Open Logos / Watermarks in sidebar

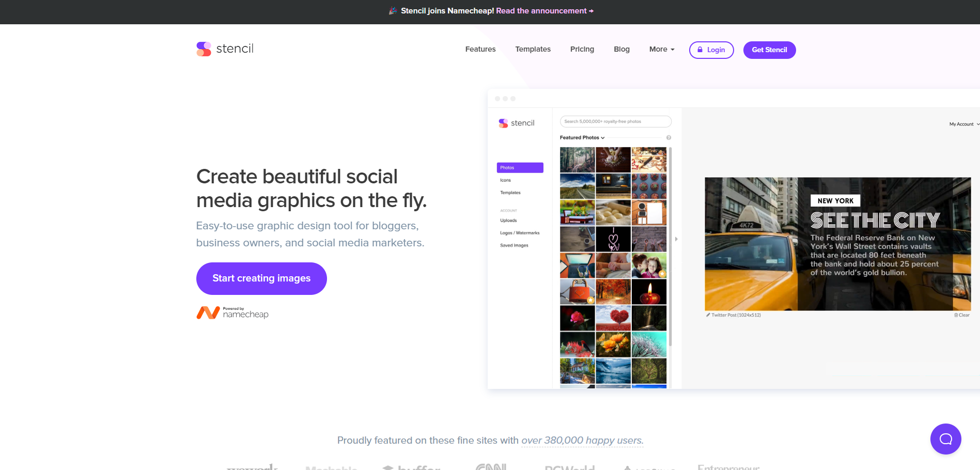(520, 233)
